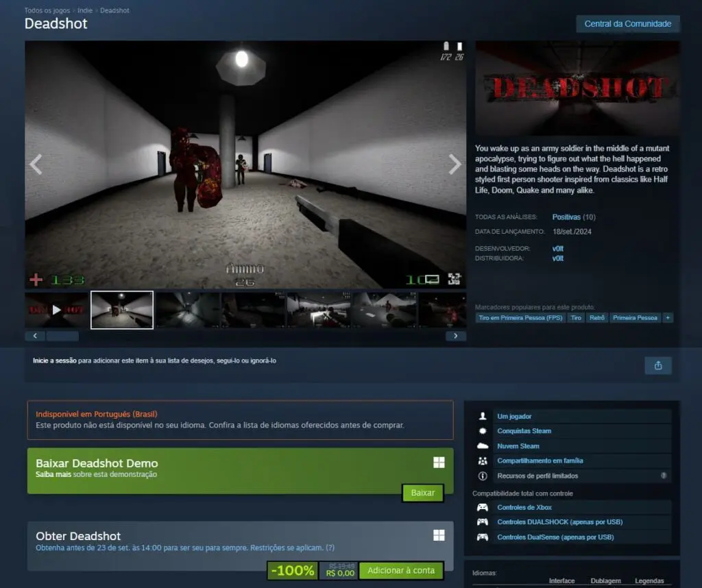Viewport: 702px width, 588px height.
Task: Click the Deadshot breadcrumb link
Action: coord(114,10)
